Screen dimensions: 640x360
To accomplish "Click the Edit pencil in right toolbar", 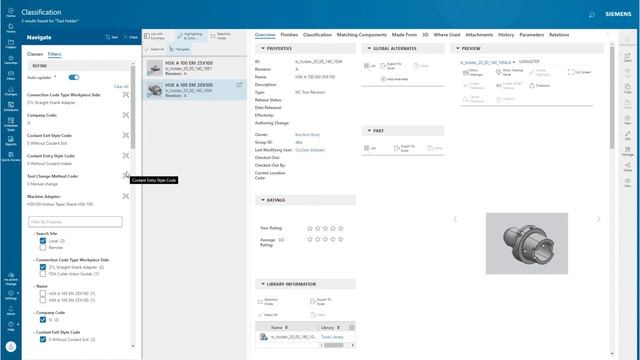I will pos(627,136).
